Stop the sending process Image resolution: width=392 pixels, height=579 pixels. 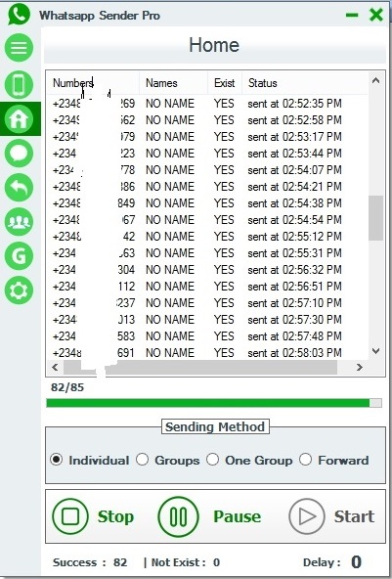point(93,515)
